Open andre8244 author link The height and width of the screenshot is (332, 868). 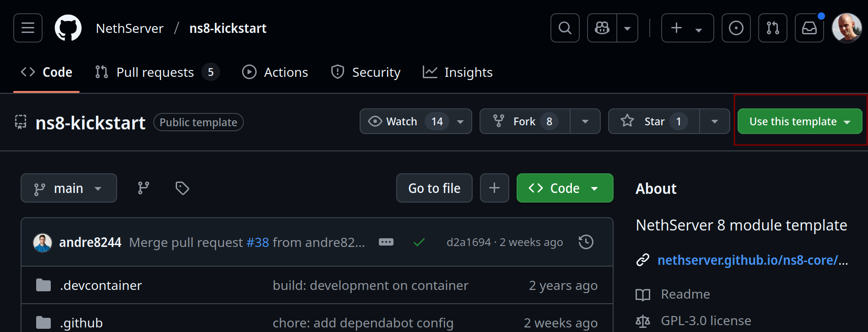click(90, 242)
